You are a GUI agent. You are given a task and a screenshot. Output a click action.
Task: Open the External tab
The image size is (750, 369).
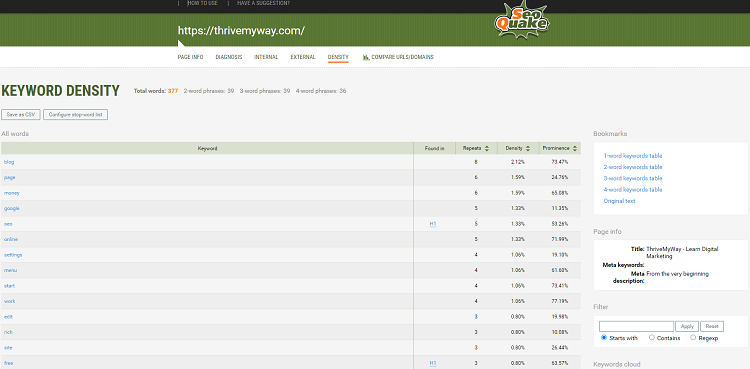(x=303, y=57)
